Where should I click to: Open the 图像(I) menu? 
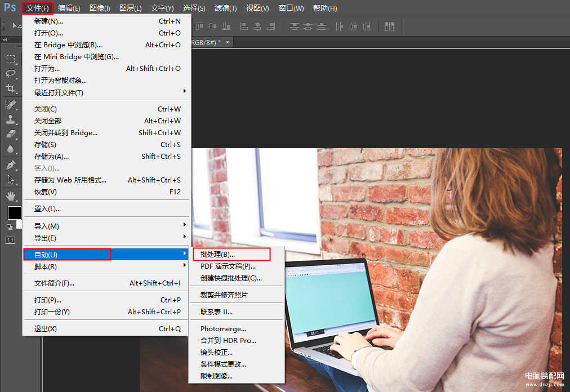click(100, 8)
